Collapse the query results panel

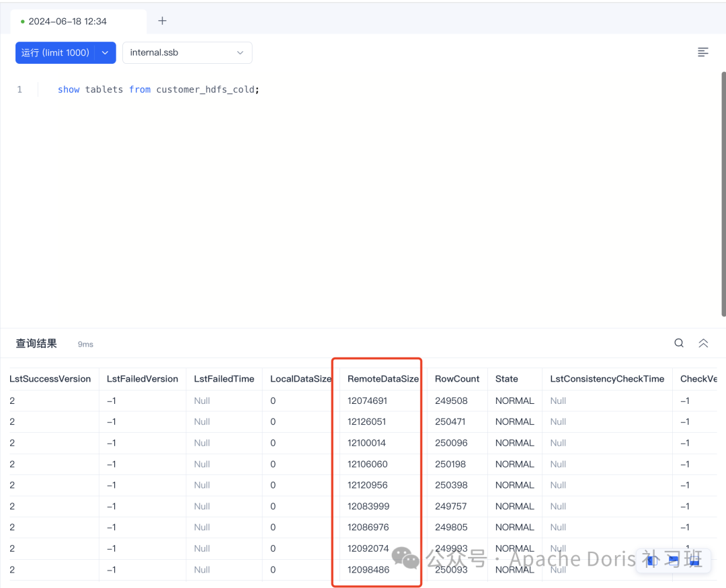[703, 343]
